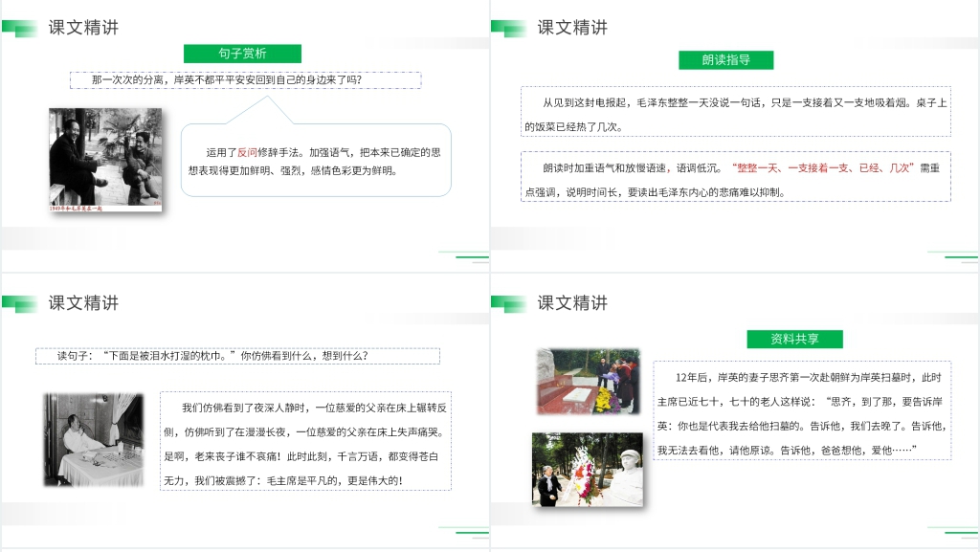The height and width of the screenshot is (552, 980).
Task: Click the upper grave-sweeping photo on 资料共享 slide
Action: click(588, 382)
